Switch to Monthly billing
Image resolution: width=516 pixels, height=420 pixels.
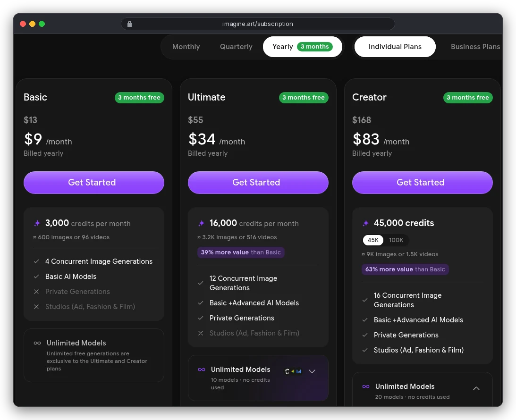pos(186,47)
